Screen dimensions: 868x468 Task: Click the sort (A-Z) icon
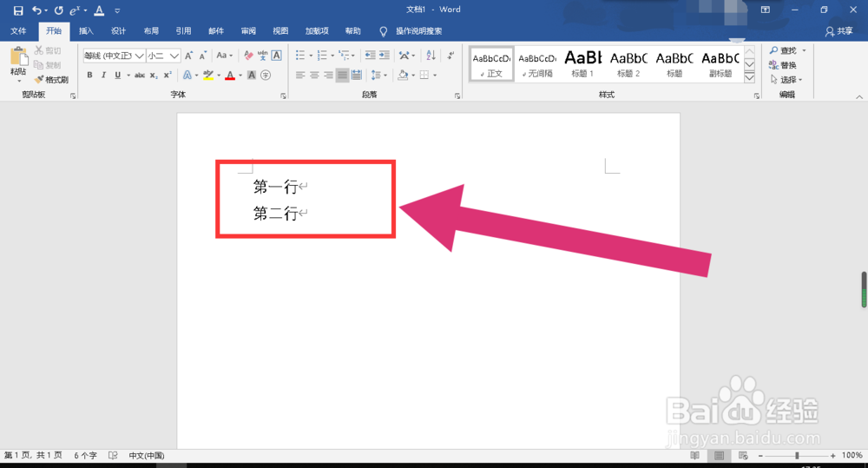(431, 56)
